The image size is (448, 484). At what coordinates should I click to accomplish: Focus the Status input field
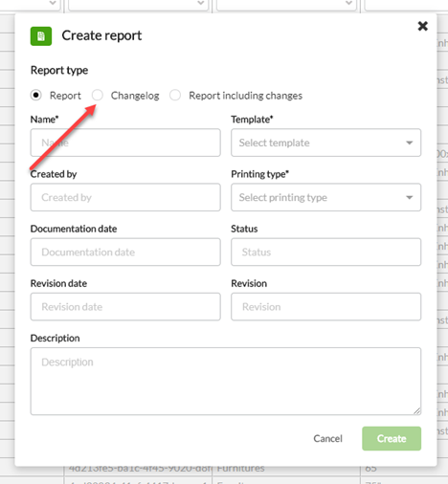coord(325,252)
